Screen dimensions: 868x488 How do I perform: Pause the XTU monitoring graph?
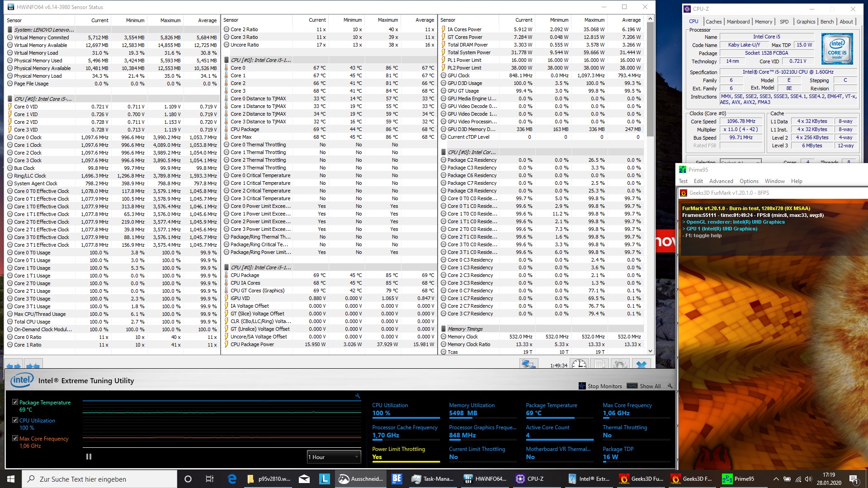(89, 457)
